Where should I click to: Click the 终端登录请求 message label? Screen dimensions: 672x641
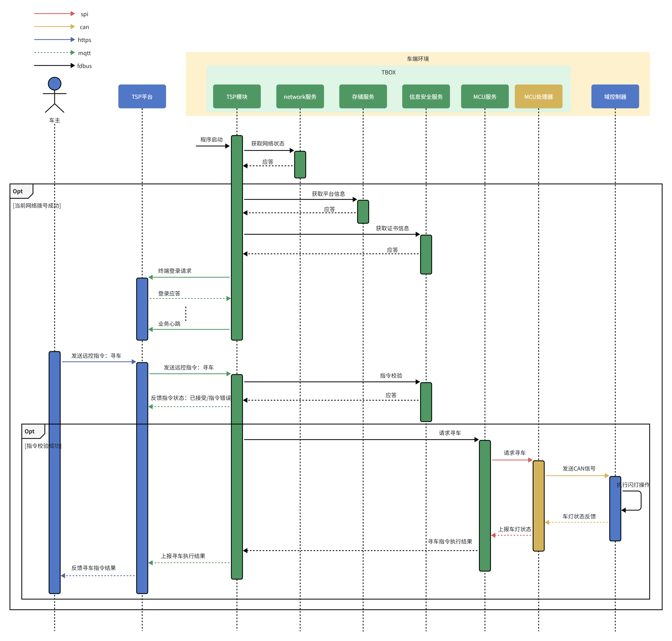(x=175, y=271)
